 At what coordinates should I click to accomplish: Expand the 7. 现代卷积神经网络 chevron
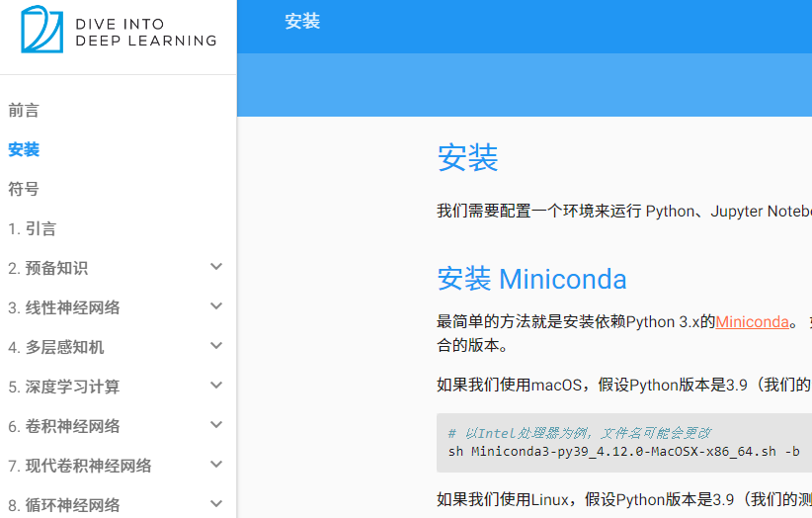(x=216, y=465)
